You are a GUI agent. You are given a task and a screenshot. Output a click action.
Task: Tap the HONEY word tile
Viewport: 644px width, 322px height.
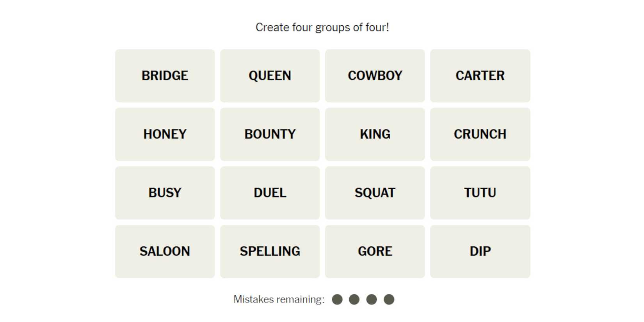[x=165, y=134]
